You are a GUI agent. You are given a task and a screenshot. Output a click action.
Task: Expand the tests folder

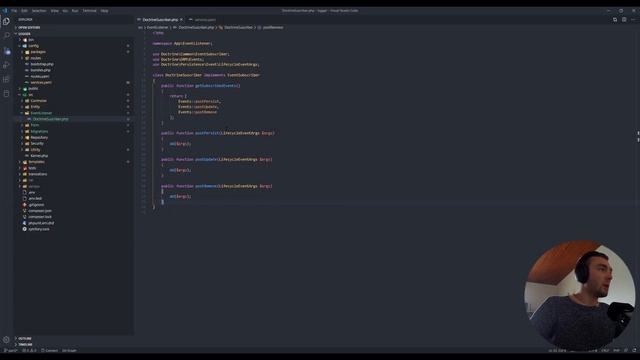[32, 168]
